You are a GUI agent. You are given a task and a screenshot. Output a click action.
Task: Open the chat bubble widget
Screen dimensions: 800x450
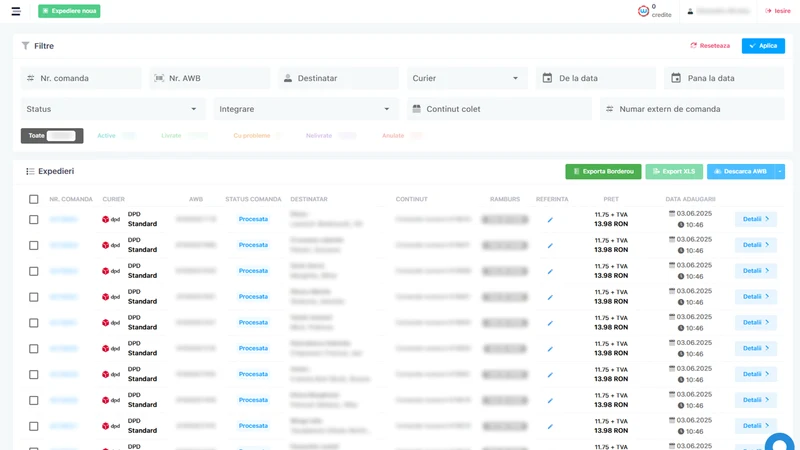tap(779, 443)
